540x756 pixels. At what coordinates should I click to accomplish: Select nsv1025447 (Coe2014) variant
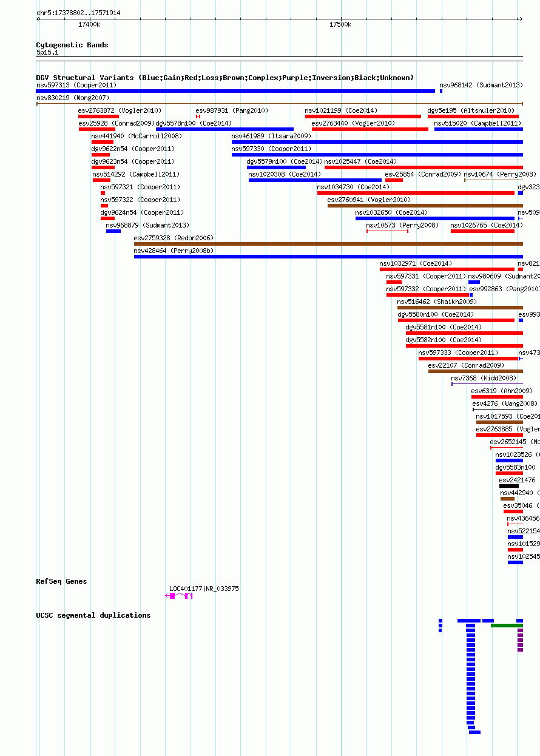click(x=424, y=167)
